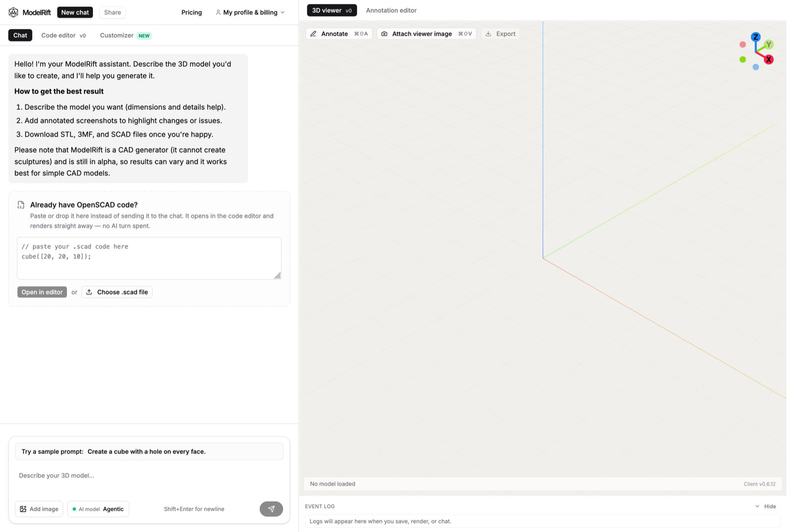Focus the Describe your 3D model field

click(x=149, y=475)
